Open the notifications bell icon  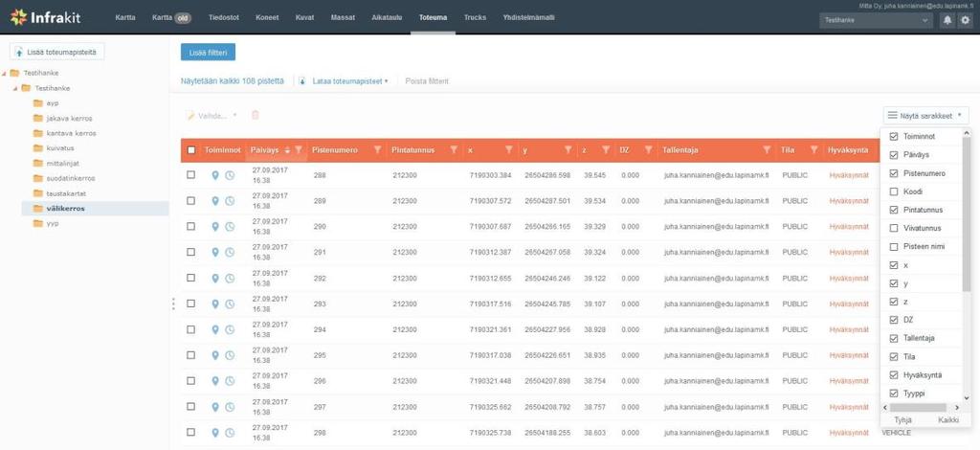pyautogui.click(x=947, y=20)
